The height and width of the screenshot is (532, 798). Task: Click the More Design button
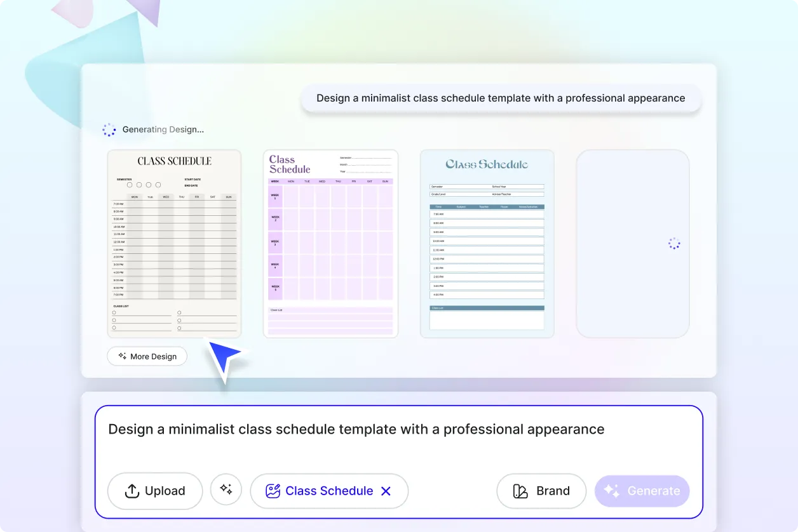click(x=147, y=356)
